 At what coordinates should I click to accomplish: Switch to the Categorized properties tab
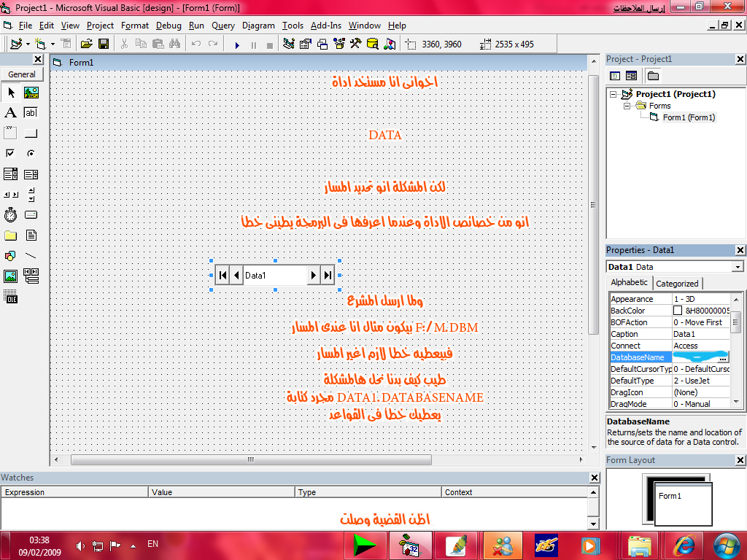[677, 284]
